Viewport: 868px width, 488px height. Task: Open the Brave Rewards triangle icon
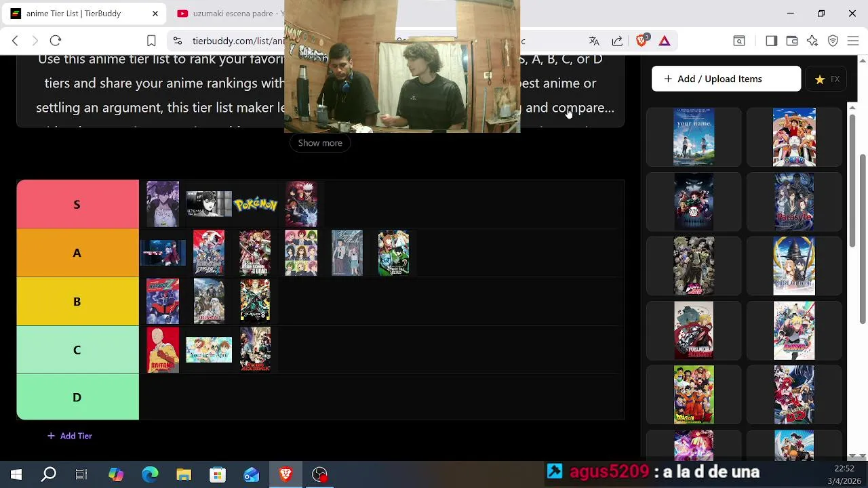[x=665, y=41]
